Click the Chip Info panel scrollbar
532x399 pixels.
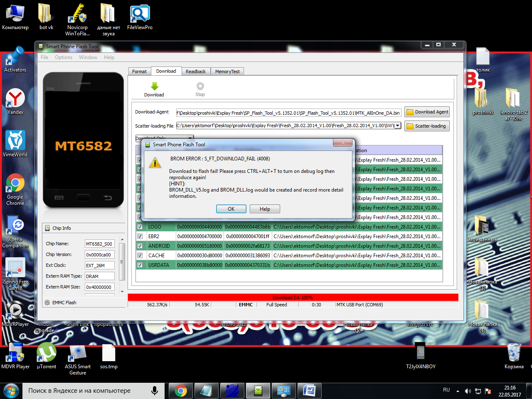[x=122, y=262]
